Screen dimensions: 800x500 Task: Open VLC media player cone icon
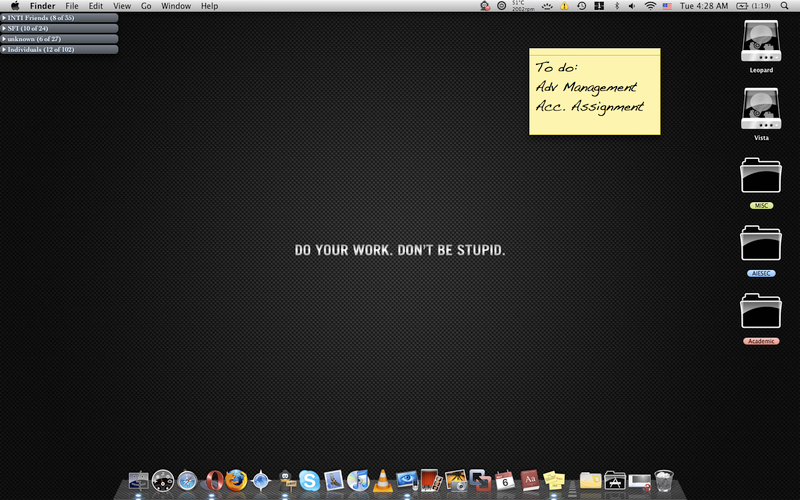(x=382, y=481)
